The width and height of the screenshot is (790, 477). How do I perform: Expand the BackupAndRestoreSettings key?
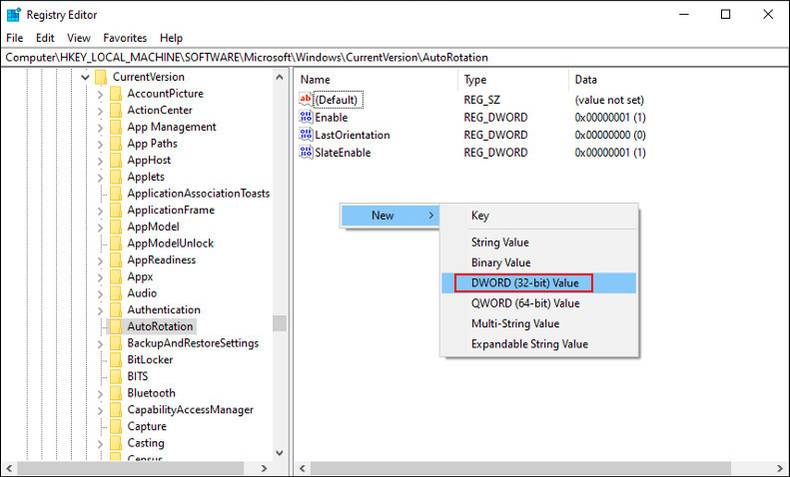[100, 344]
